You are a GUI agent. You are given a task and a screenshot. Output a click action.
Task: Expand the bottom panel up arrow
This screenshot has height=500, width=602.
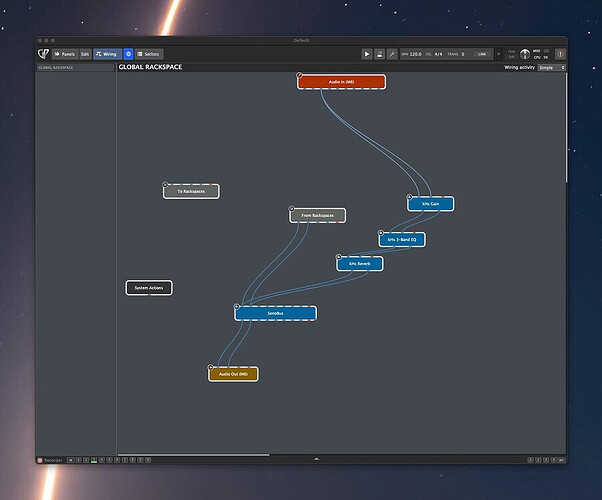click(316, 459)
